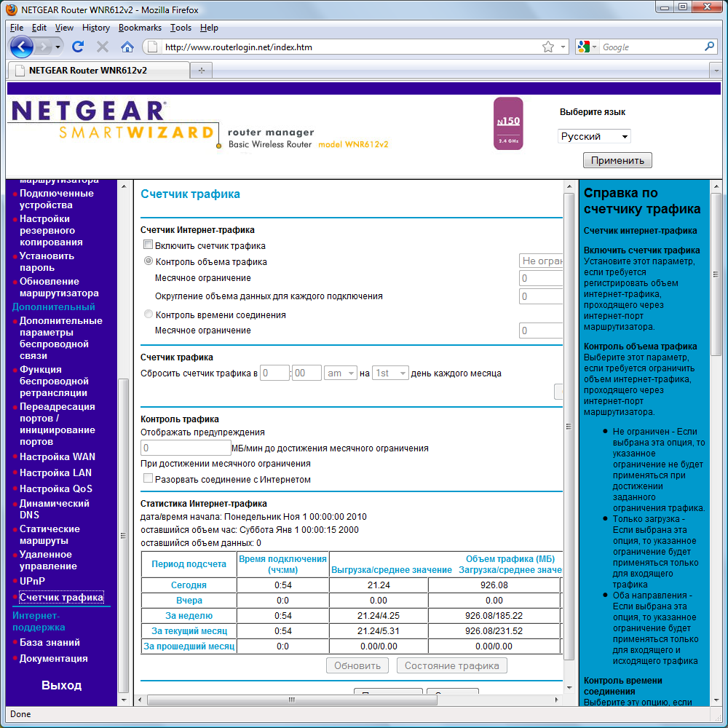Open the list all tabs dropdown
Viewport: 728px width, 728px height.
[x=716, y=71]
